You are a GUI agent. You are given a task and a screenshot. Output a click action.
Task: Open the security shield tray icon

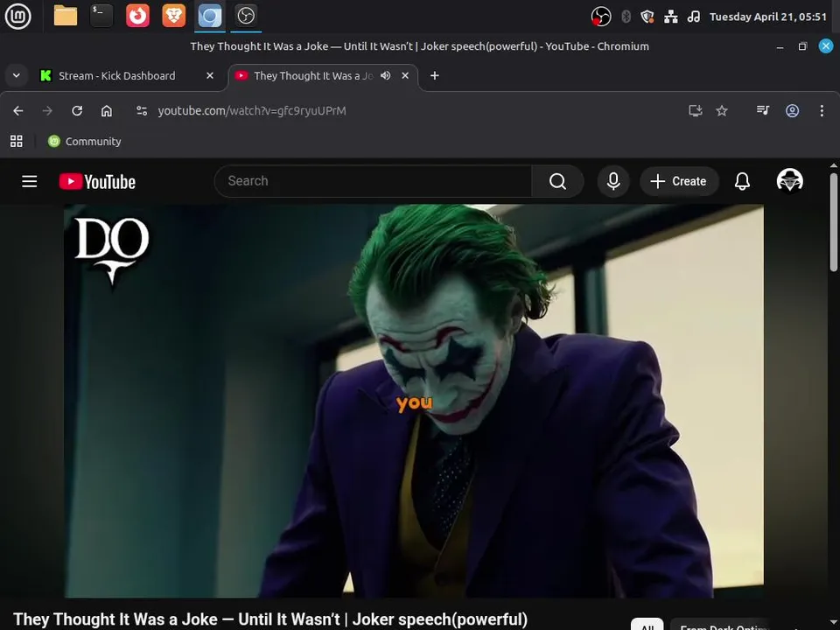(647, 17)
